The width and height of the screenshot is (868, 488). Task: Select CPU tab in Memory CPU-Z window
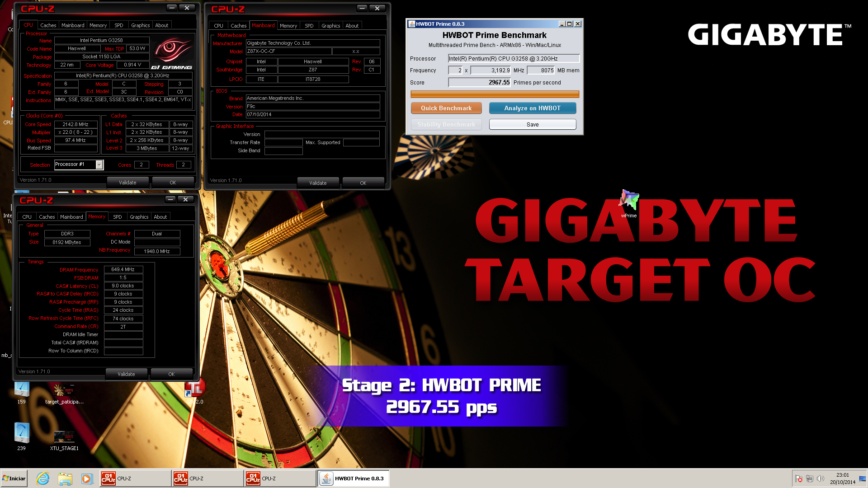click(27, 217)
